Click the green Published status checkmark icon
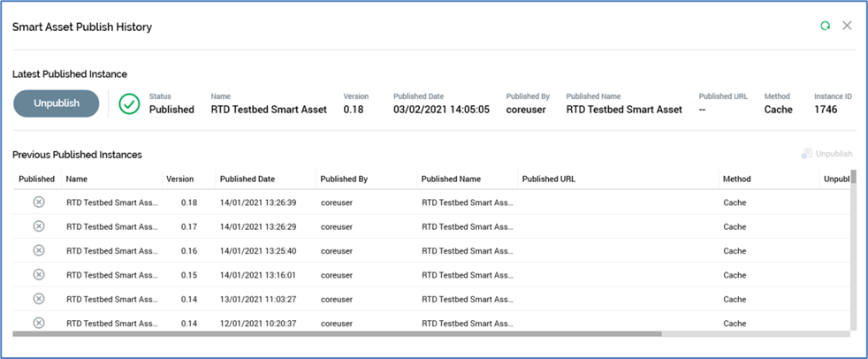Screen dimensions: 868x359 129,103
